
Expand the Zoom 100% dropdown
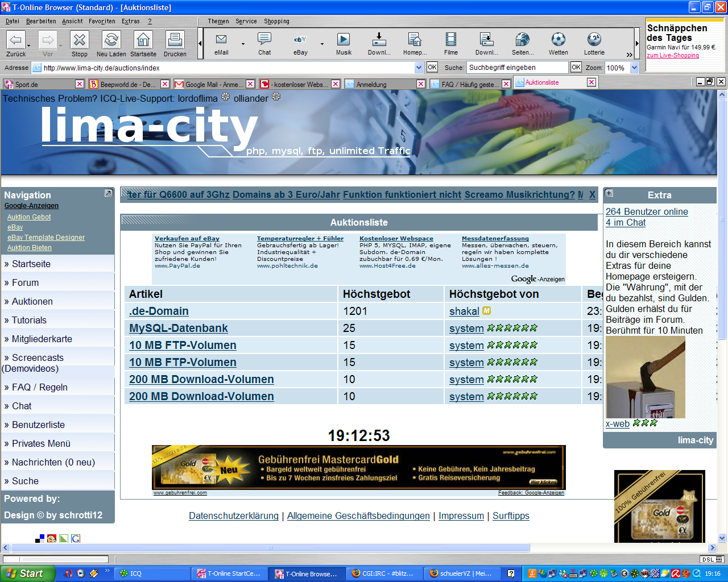pos(635,68)
